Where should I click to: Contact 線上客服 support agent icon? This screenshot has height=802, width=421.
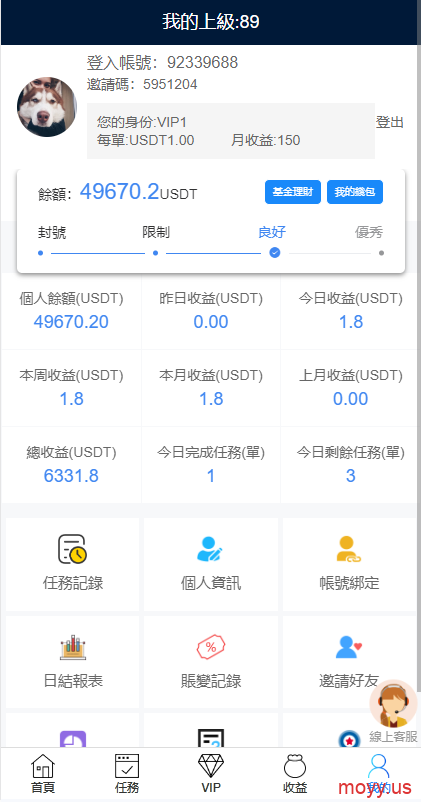click(393, 704)
